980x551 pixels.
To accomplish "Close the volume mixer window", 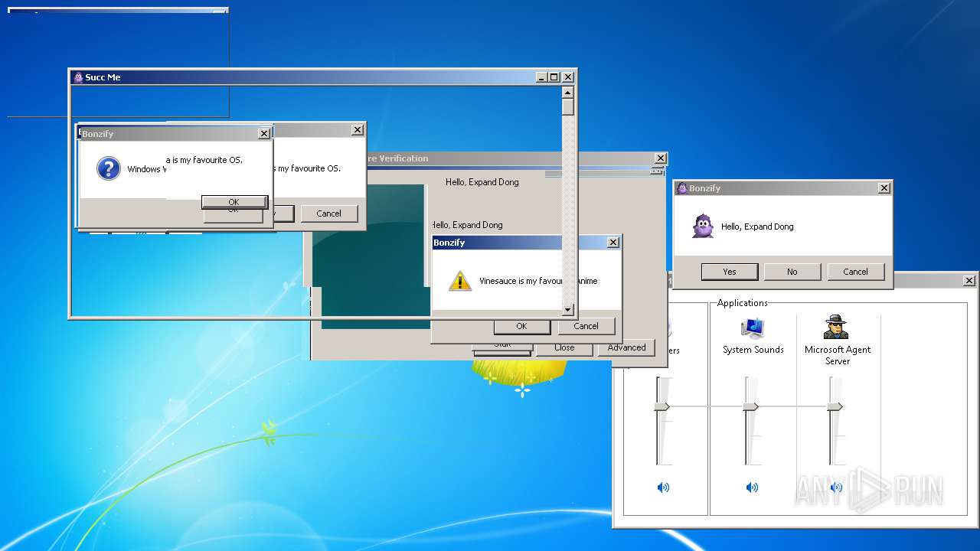I will (969, 281).
